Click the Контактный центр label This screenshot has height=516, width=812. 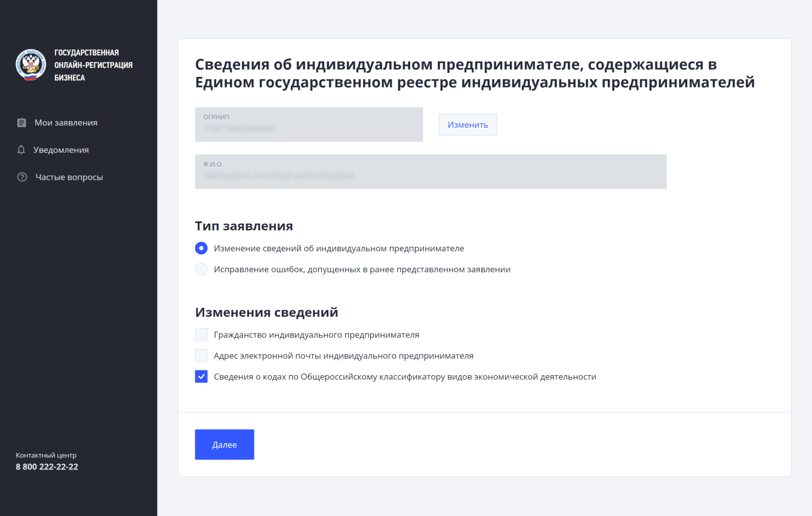46,455
